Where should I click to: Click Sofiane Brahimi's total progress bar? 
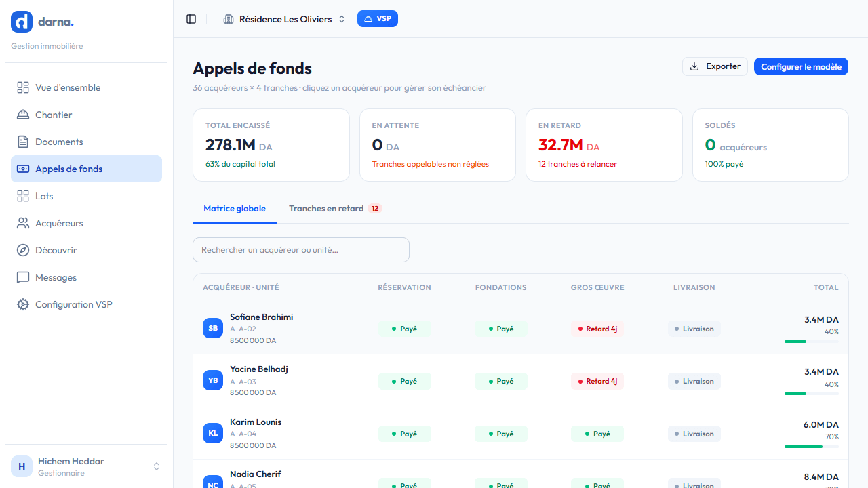click(811, 342)
